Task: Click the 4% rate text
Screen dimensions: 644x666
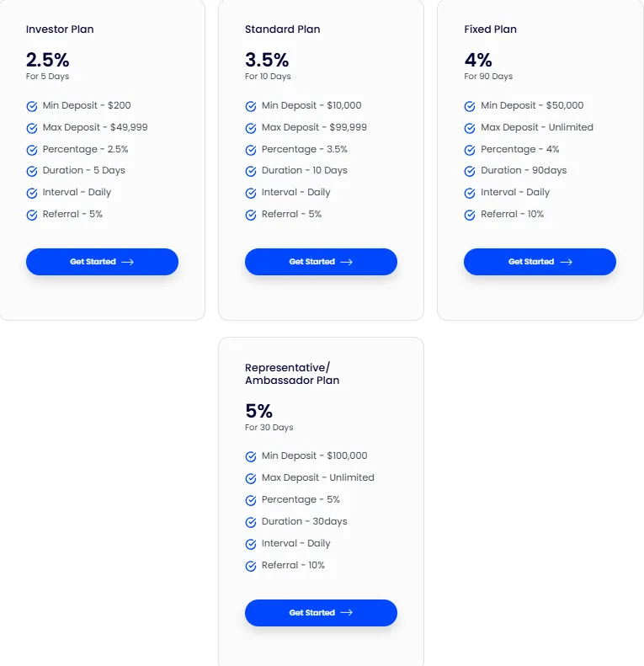Action: 478,61
